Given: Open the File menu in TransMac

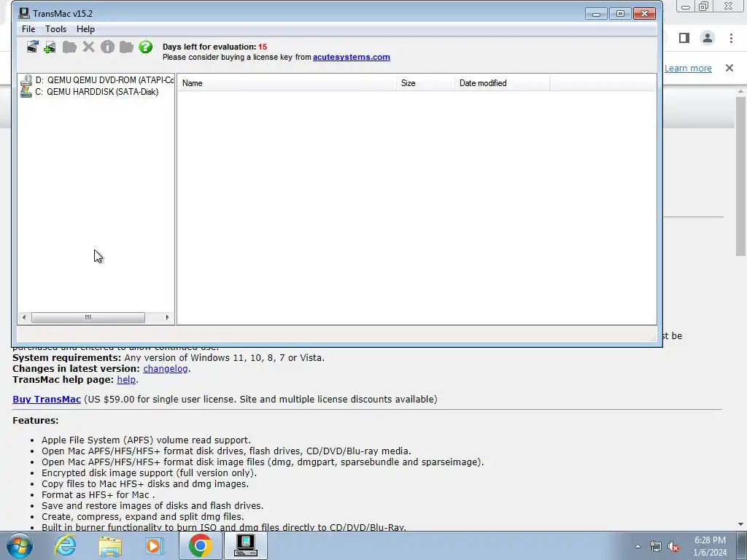Looking at the screenshot, I should [x=28, y=29].
